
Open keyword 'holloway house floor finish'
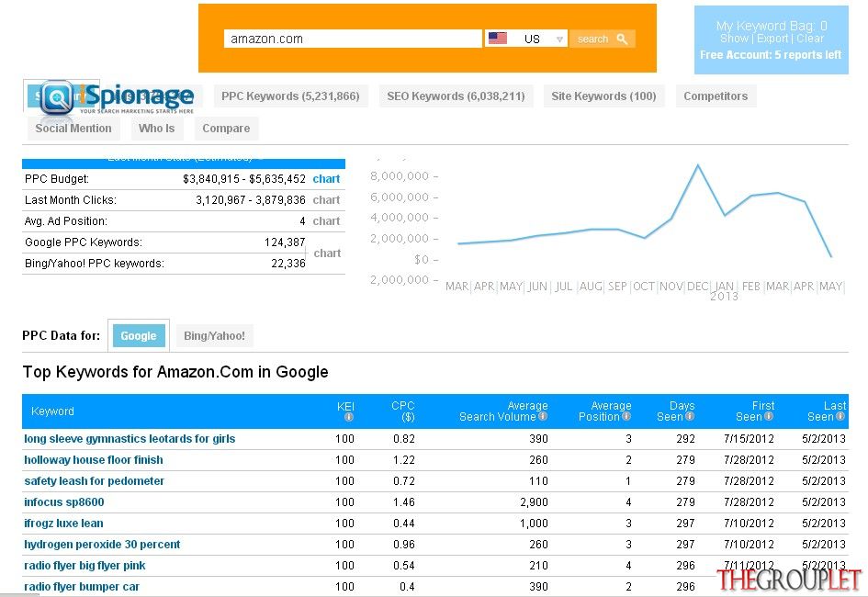94,460
